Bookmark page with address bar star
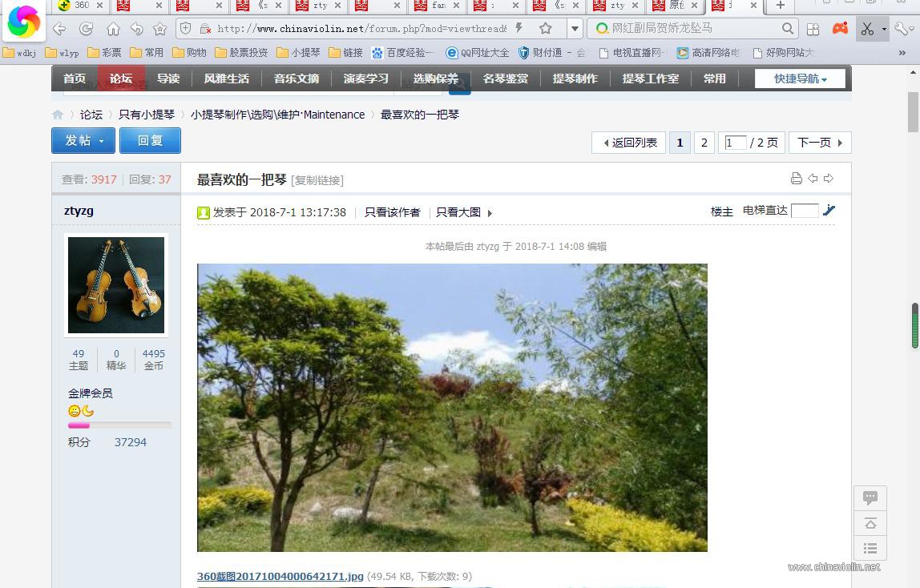 pyautogui.click(x=546, y=28)
